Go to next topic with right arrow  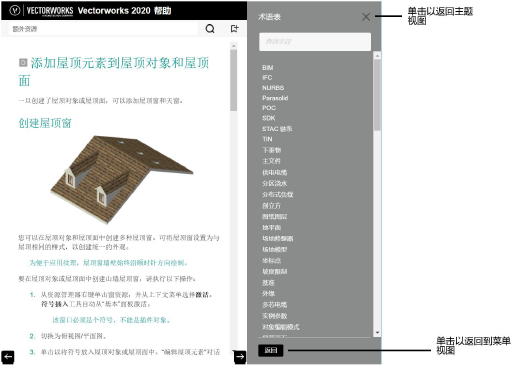240,357
